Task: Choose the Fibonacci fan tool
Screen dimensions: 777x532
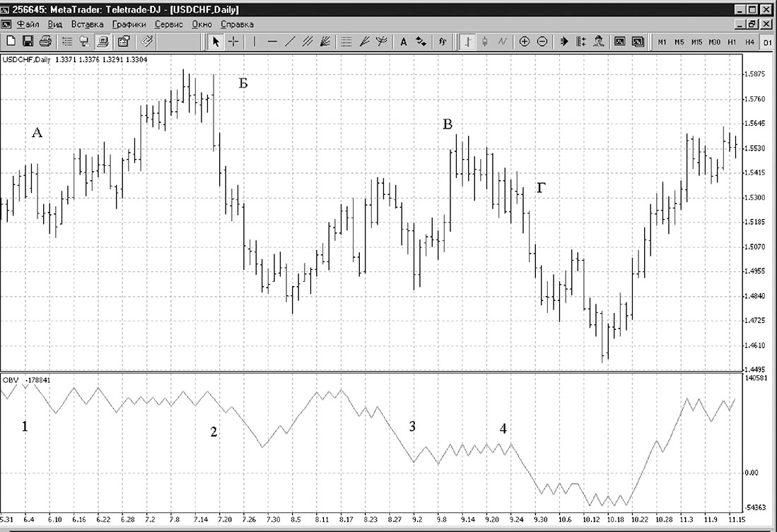Action: [x=364, y=42]
